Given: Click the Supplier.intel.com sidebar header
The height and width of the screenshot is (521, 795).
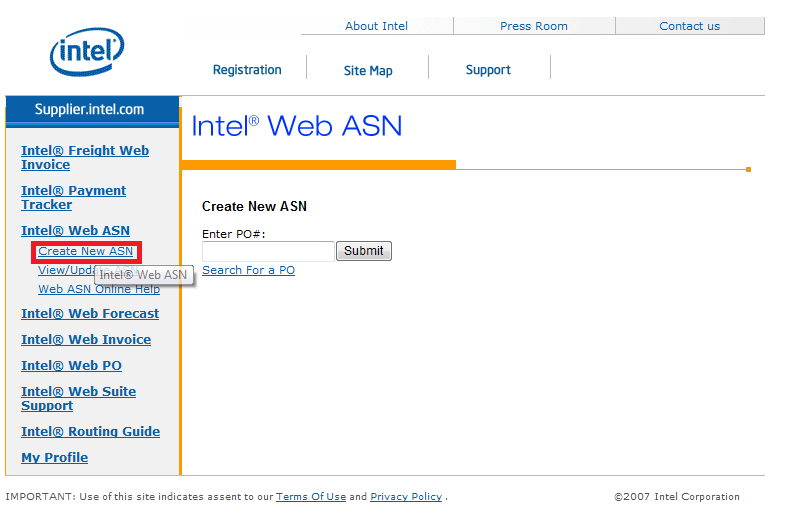Looking at the screenshot, I should (92, 109).
